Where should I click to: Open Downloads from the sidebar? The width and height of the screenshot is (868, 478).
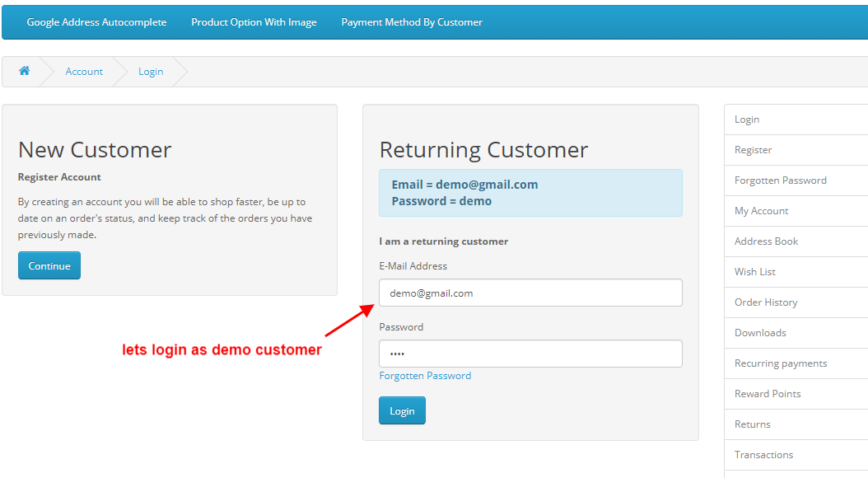coord(759,332)
